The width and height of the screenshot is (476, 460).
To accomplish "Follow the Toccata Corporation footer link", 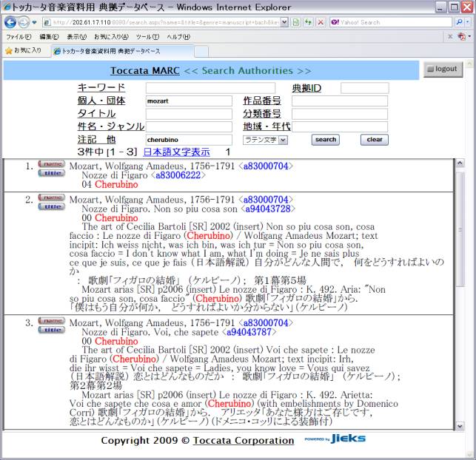I will (x=244, y=440).
